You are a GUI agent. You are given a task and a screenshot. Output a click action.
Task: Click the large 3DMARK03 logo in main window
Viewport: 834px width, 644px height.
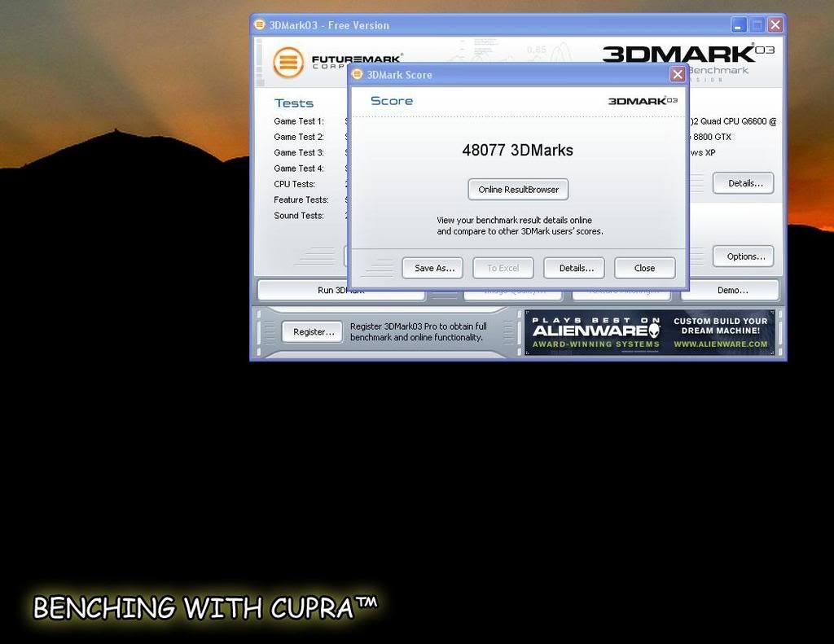(688, 54)
